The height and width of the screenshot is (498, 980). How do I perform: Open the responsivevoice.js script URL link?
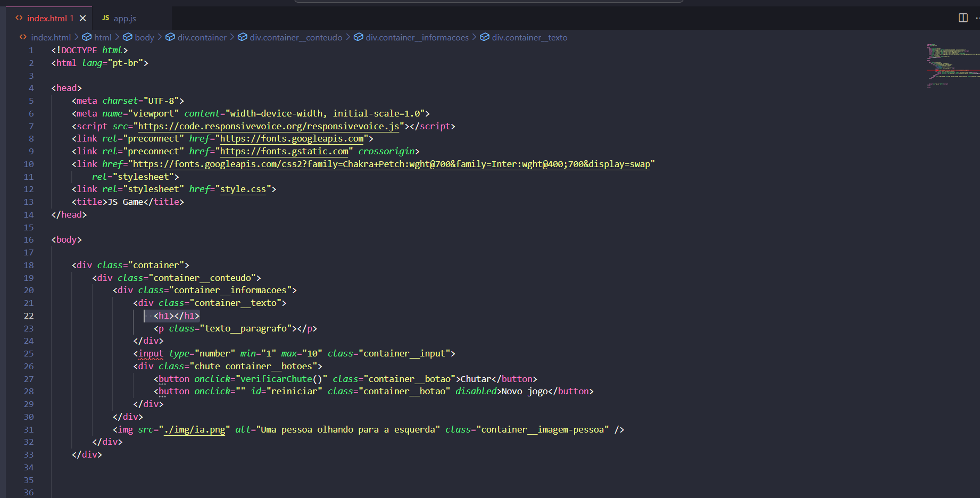(x=269, y=126)
